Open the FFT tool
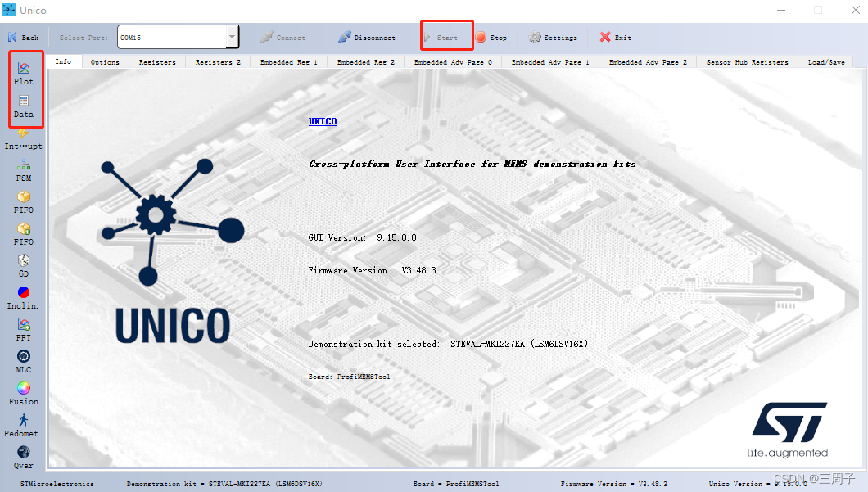The width and height of the screenshot is (868, 492). 23,331
